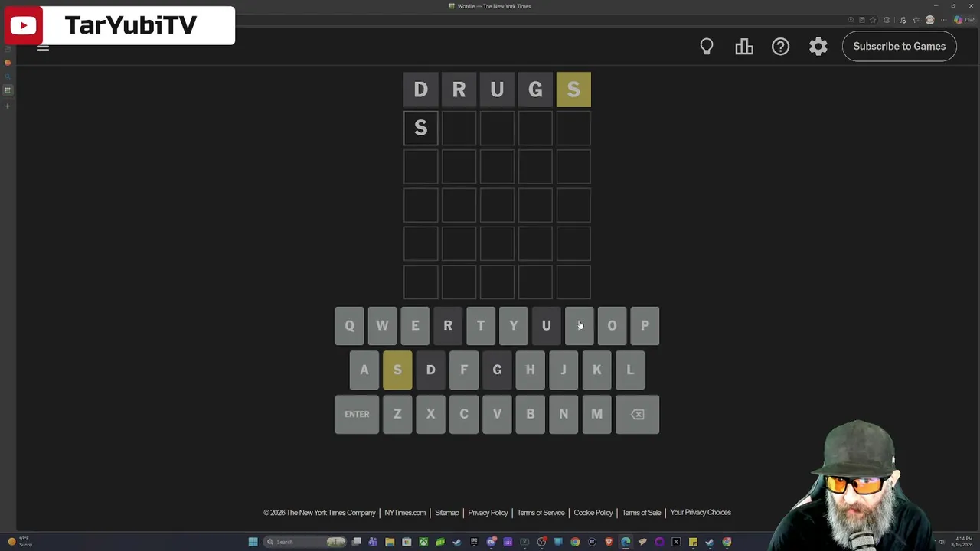This screenshot has width=980, height=551.
Task: Tap the T key on the Wordle keyboard
Action: coord(481,326)
